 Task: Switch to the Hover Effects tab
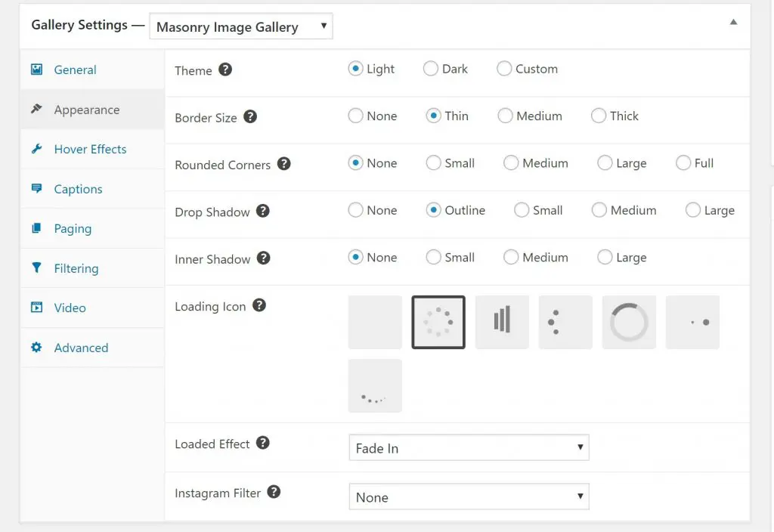90,149
